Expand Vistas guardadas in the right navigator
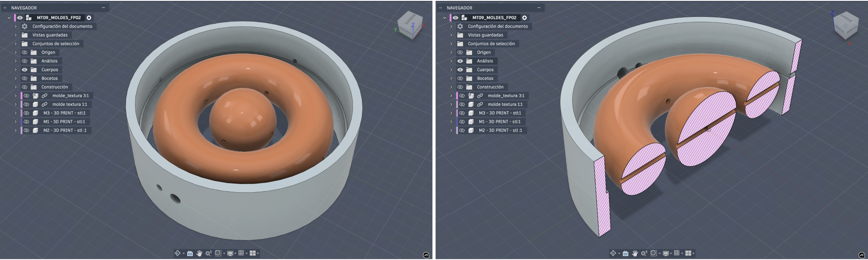 point(451,35)
